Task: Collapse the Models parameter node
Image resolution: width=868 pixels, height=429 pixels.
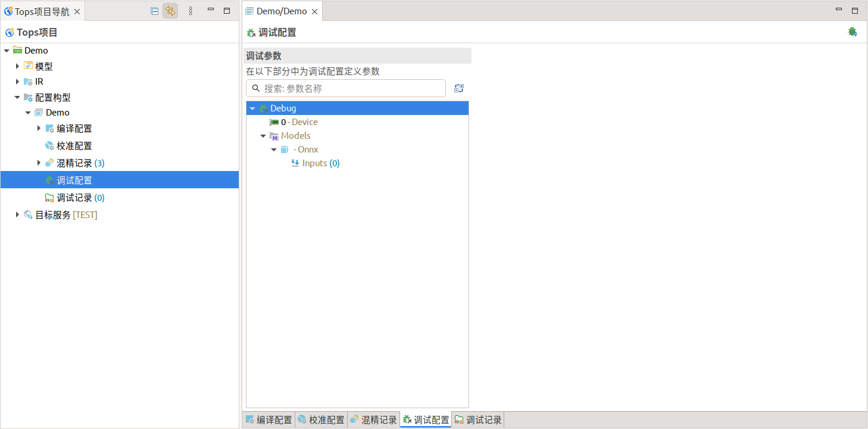Action: point(263,136)
